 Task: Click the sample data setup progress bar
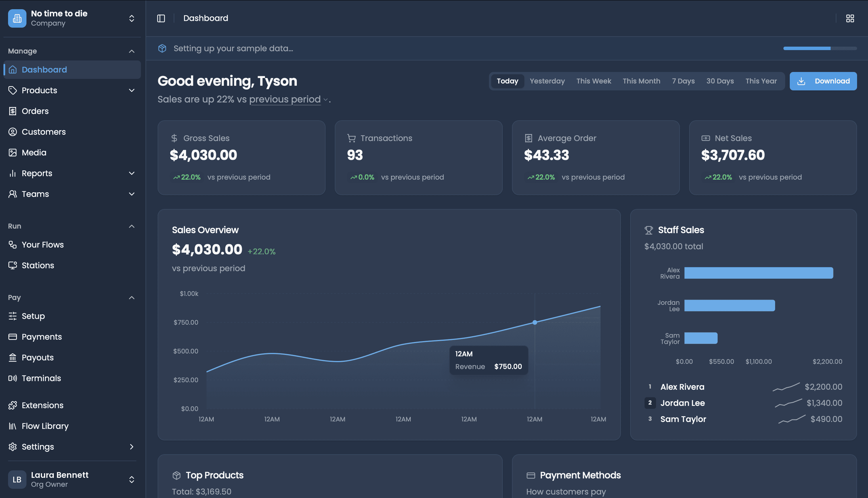pyautogui.click(x=820, y=48)
